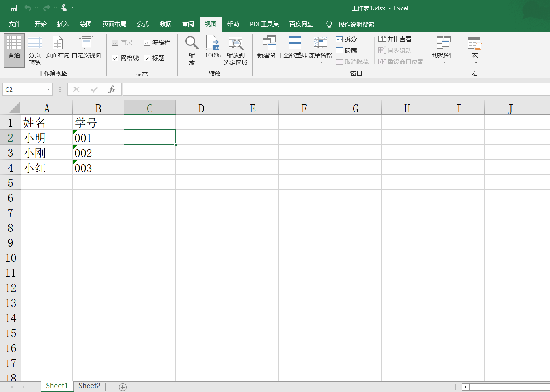Open the Review (审阅) tab

pos(188,24)
